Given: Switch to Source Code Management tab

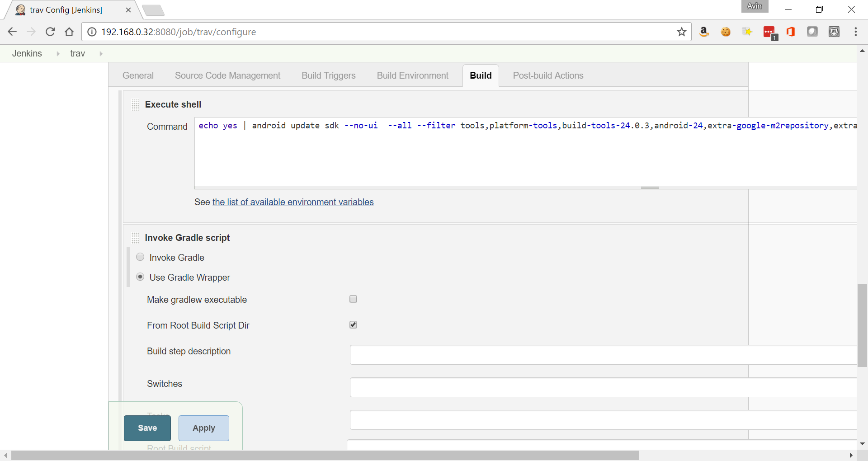Looking at the screenshot, I should point(227,75).
